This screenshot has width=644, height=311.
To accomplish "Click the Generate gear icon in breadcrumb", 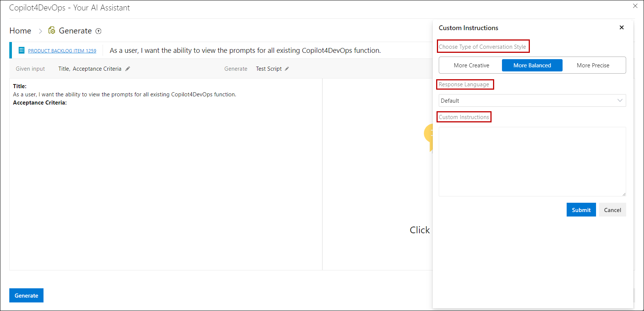I will click(x=52, y=31).
